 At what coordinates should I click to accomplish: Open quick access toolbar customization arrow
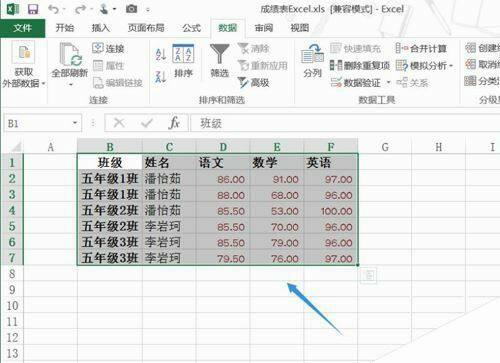(x=148, y=10)
